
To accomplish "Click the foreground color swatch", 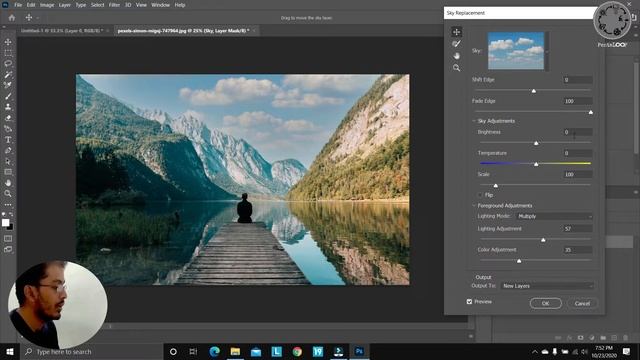I will click(x=5, y=222).
